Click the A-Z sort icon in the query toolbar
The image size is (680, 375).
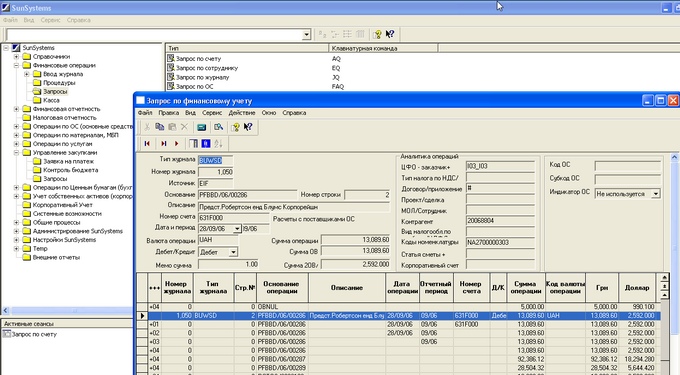click(x=218, y=143)
